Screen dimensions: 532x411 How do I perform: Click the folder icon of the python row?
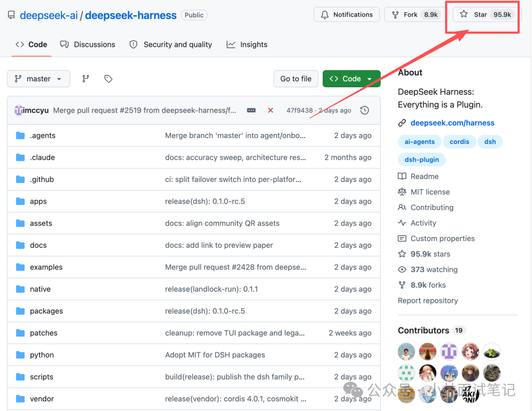click(x=20, y=355)
